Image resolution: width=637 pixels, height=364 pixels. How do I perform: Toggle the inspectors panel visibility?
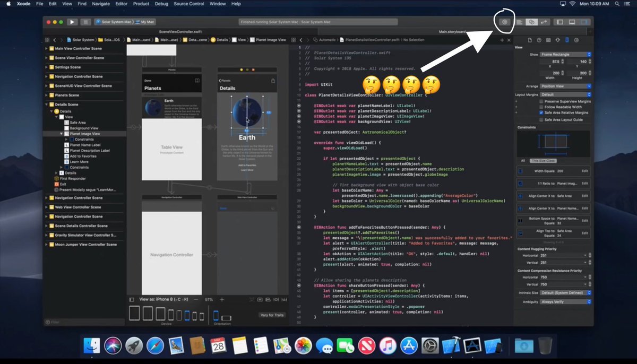tap(584, 22)
